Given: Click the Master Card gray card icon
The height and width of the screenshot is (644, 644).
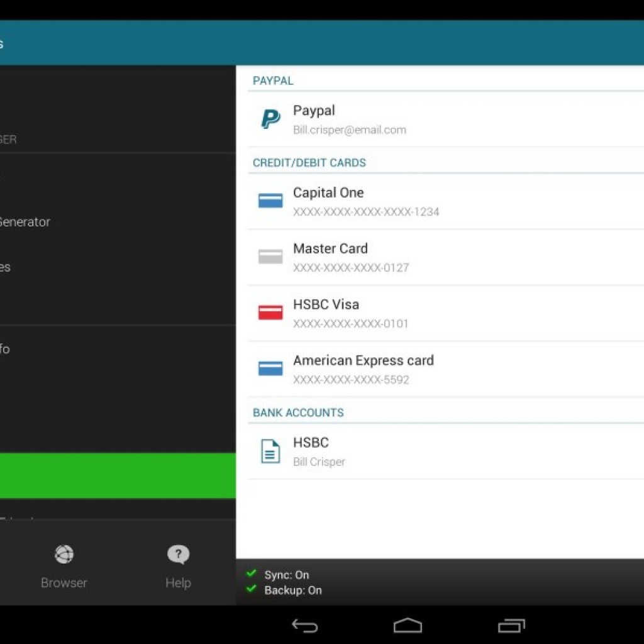Looking at the screenshot, I should tap(270, 257).
